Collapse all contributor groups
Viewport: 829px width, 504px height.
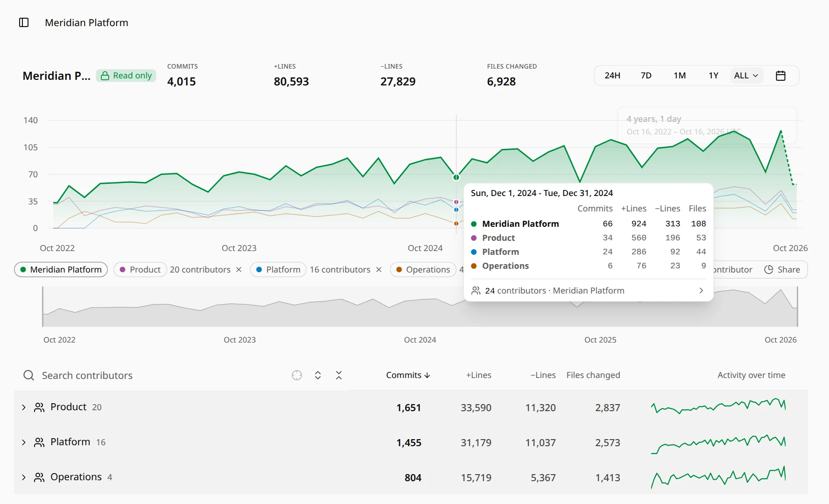pos(339,375)
